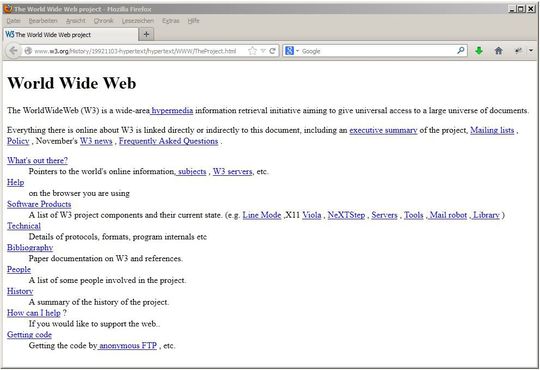
Task: Follow the hypermedia link
Action: [172, 111]
